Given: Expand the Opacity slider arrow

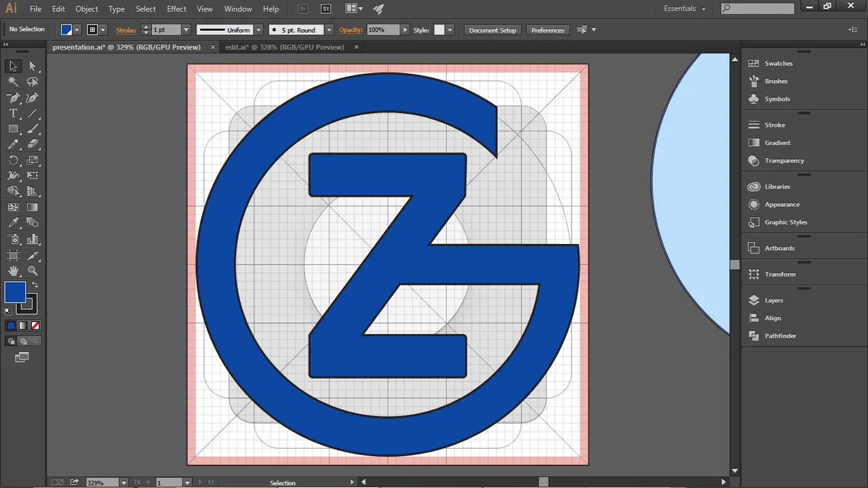Looking at the screenshot, I should point(406,30).
